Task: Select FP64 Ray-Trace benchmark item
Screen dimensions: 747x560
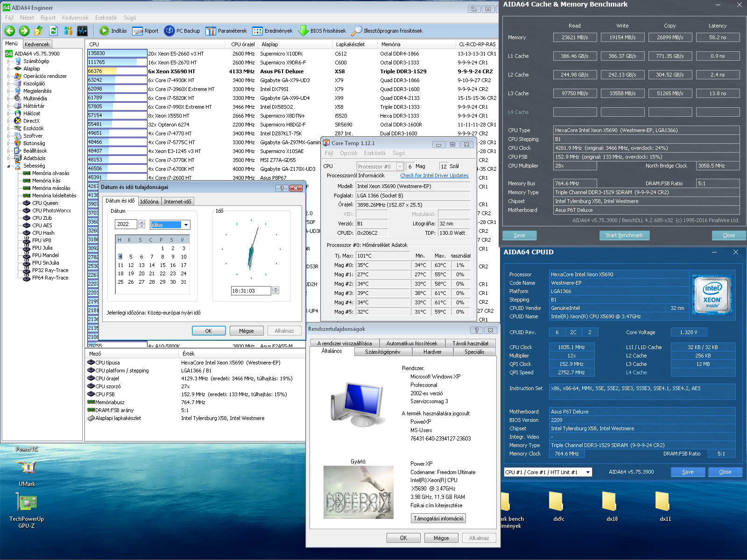Action: click(x=50, y=278)
